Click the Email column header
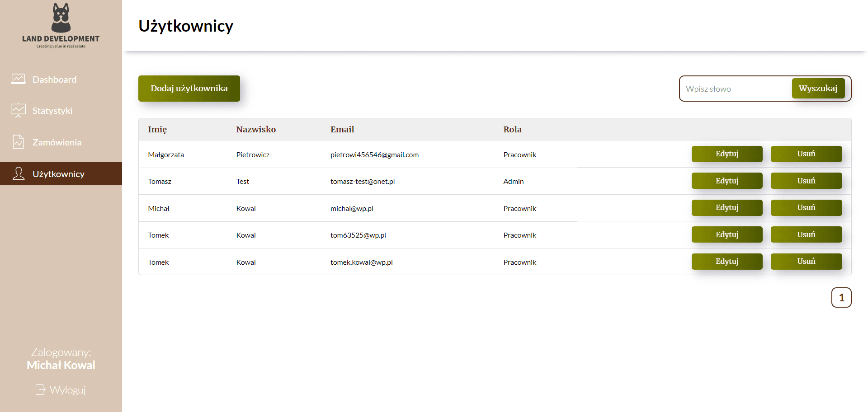This screenshot has height=412, width=868. 342,130
